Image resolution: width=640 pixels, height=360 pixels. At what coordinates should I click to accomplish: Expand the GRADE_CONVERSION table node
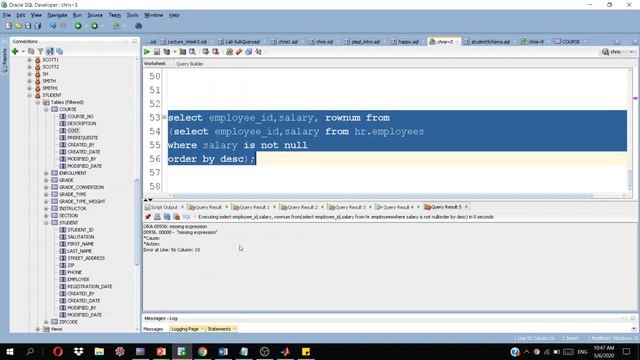[46, 187]
